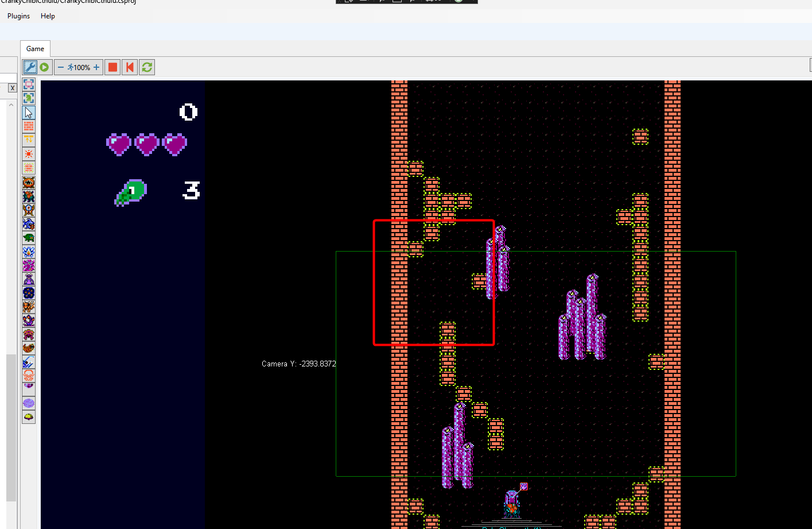Open the Help menu

pos(48,16)
